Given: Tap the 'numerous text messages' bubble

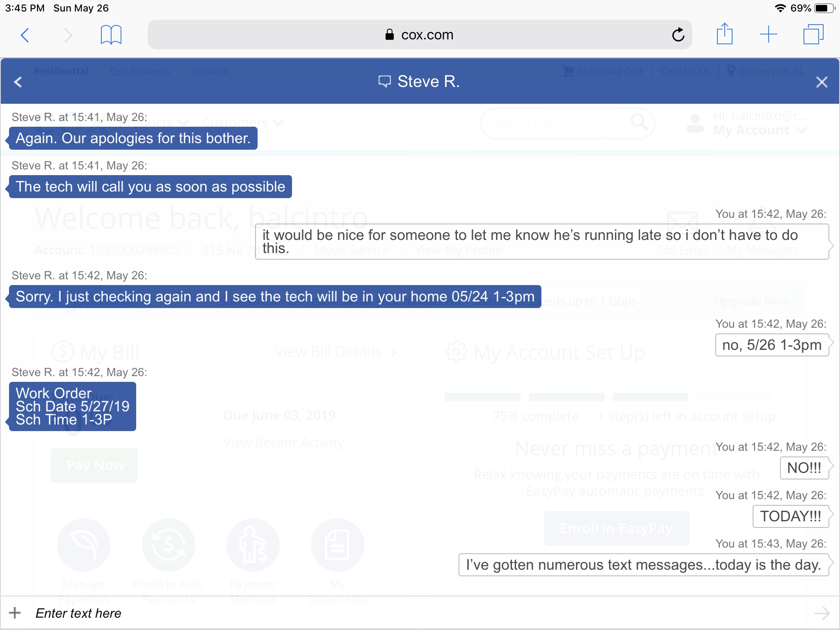Looking at the screenshot, I should pyautogui.click(x=643, y=565).
